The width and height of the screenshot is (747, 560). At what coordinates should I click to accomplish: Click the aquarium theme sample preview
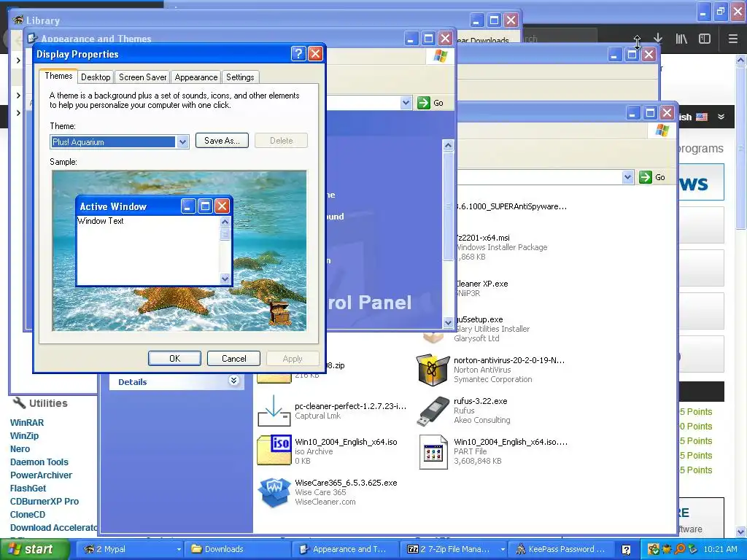tap(179, 251)
